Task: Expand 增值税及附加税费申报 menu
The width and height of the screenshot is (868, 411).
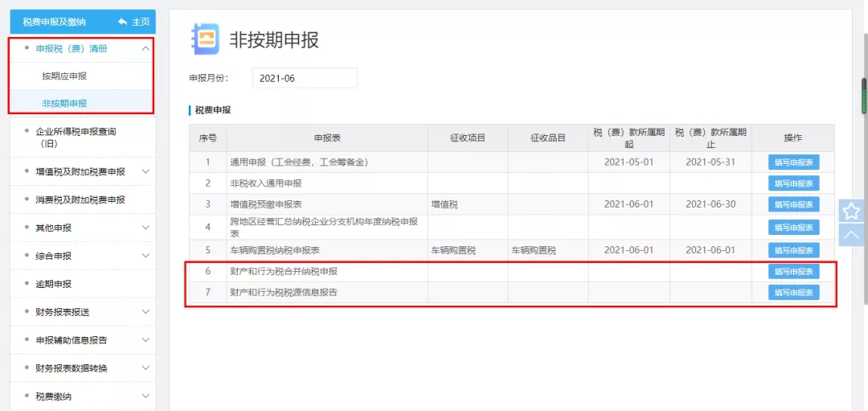Action: pyautogui.click(x=145, y=171)
